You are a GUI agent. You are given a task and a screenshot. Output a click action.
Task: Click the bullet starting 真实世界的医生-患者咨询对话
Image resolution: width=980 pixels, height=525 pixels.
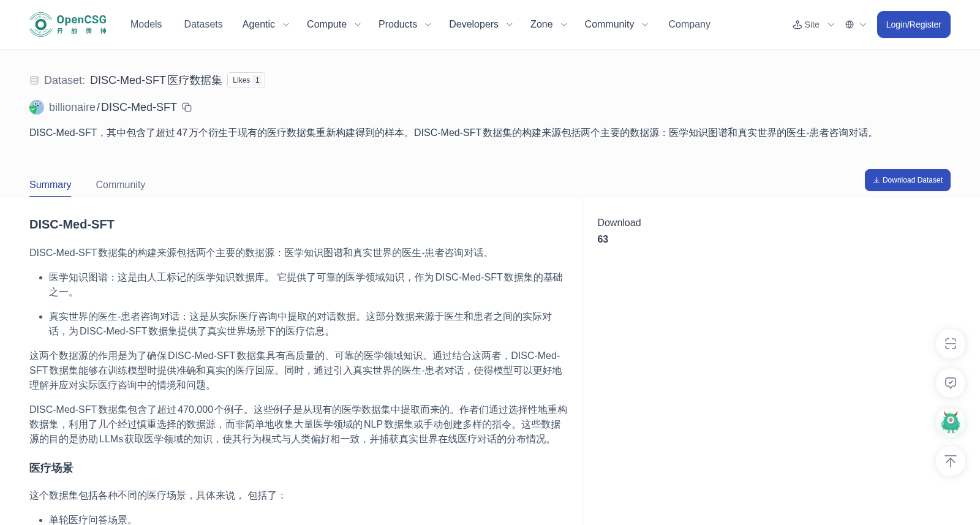[300, 324]
